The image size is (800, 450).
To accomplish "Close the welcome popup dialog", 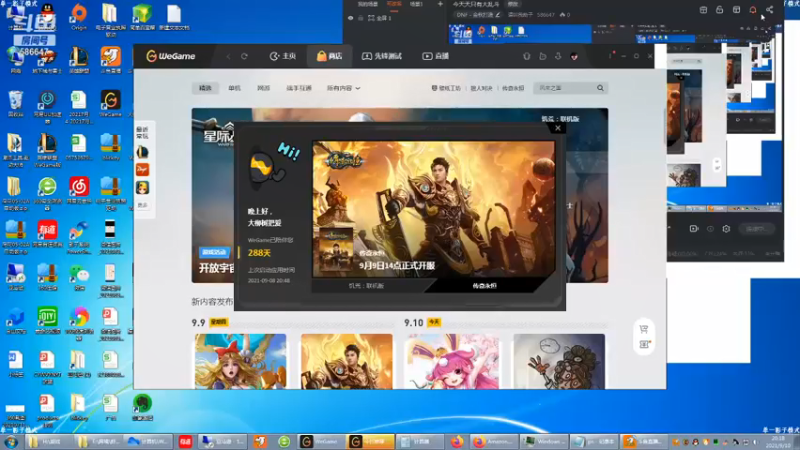I will coord(558,128).
